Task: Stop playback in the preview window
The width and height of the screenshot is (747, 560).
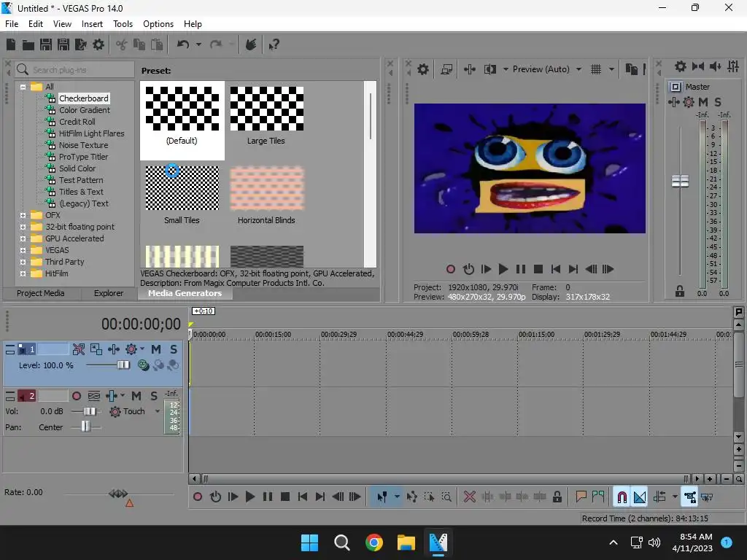Action: click(x=538, y=269)
